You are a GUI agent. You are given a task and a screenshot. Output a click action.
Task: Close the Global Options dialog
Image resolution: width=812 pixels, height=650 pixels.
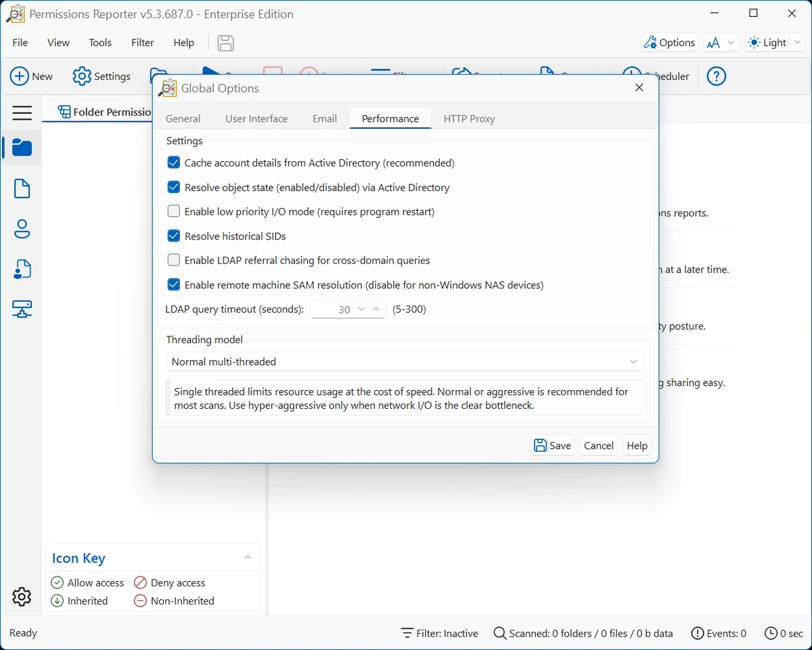[x=639, y=88]
